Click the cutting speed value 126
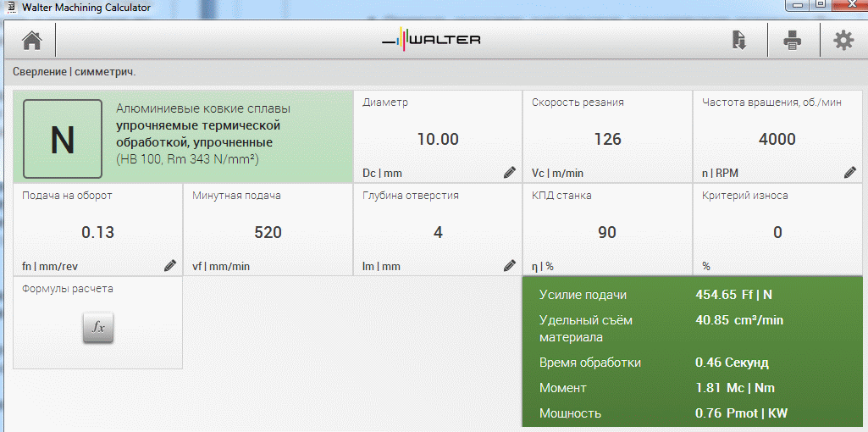This screenshot has width=868, height=432. click(x=607, y=139)
